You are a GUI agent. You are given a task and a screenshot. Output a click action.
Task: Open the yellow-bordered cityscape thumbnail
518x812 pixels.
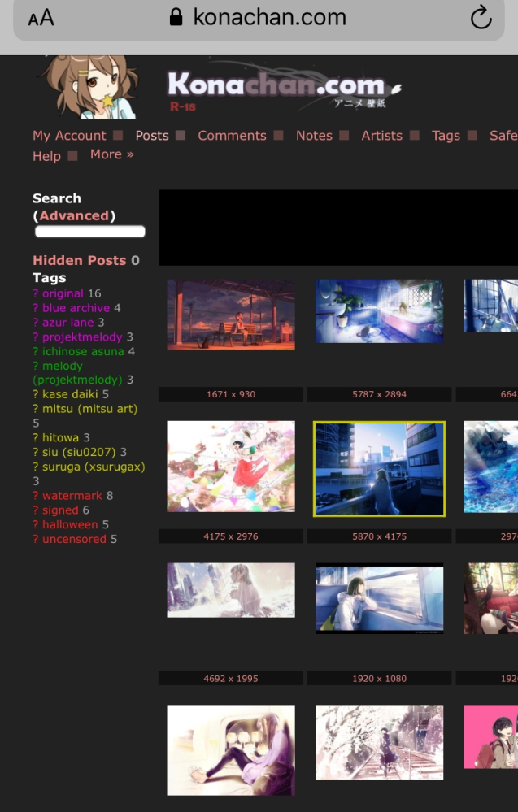point(379,469)
